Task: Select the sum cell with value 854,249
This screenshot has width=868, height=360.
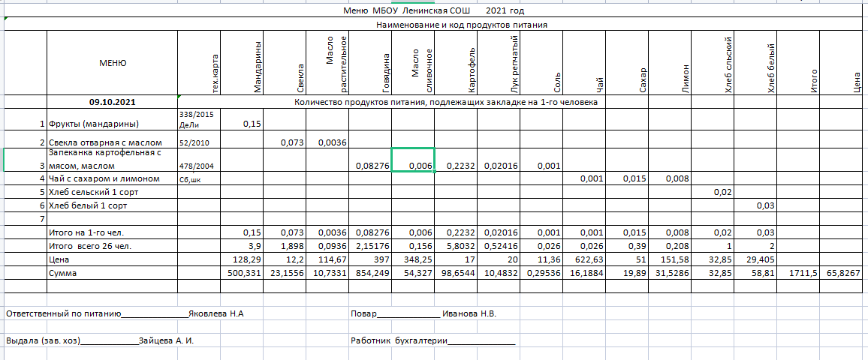Action: click(x=372, y=274)
